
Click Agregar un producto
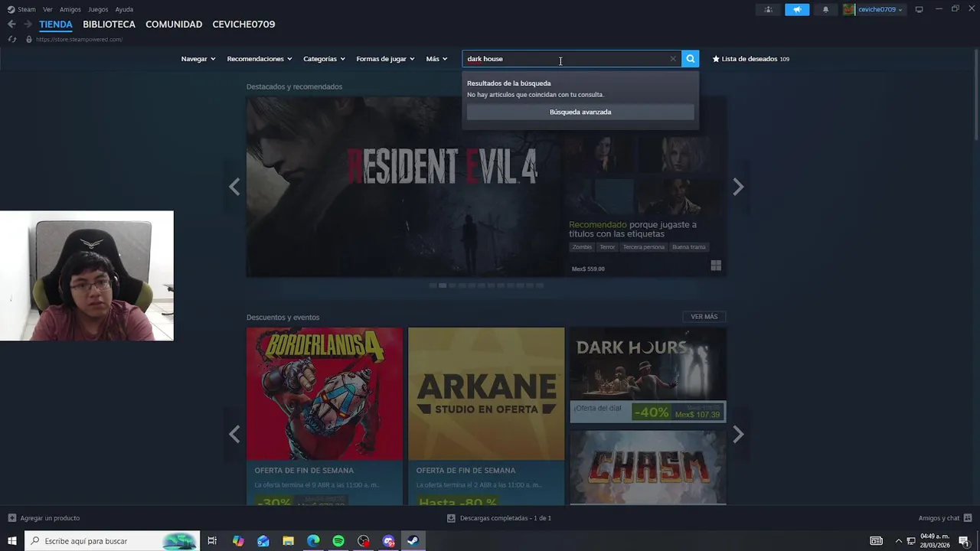click(x=44, y=518)
